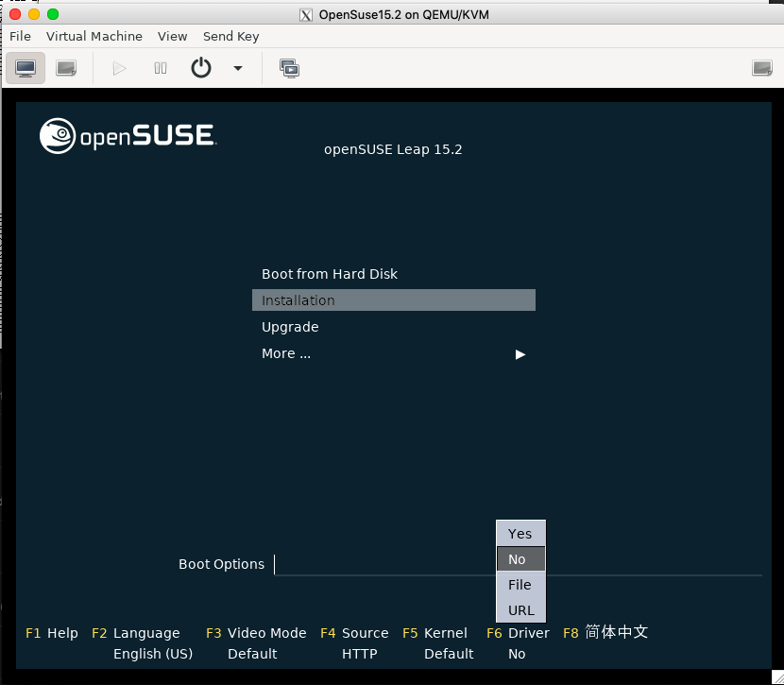Choose URL in the Driver popup
This screenshot has width=784, height=685.
(520, 610)
